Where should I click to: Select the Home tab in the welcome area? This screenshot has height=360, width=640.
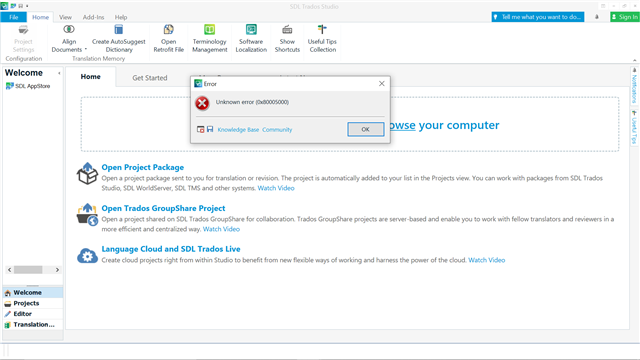coord(91,77)
